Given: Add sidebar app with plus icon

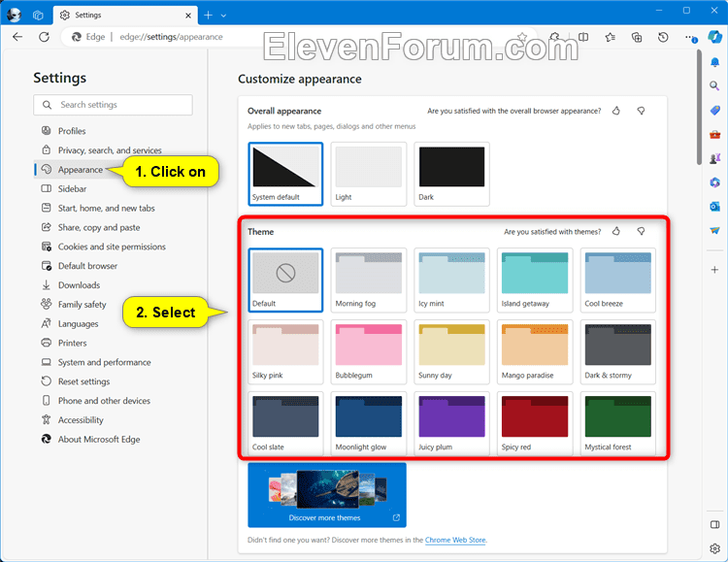Looking at the screenshot, I should tap(715, 270).
